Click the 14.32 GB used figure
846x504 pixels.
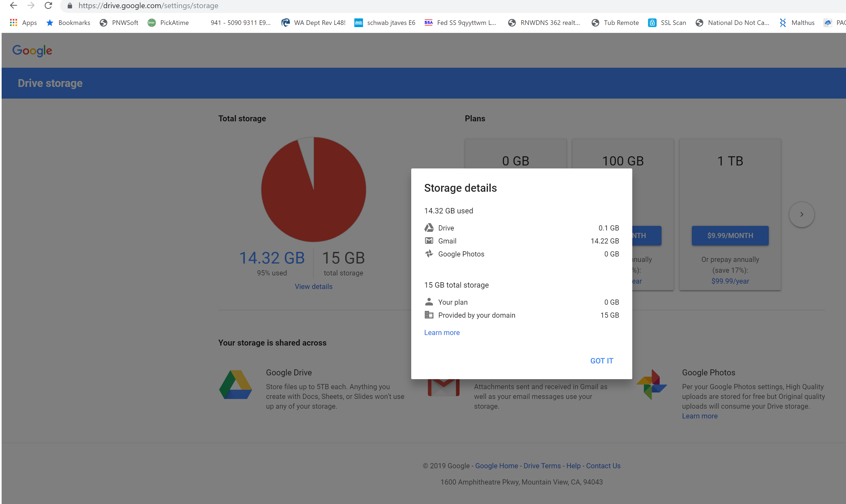(x=272, y=258)
